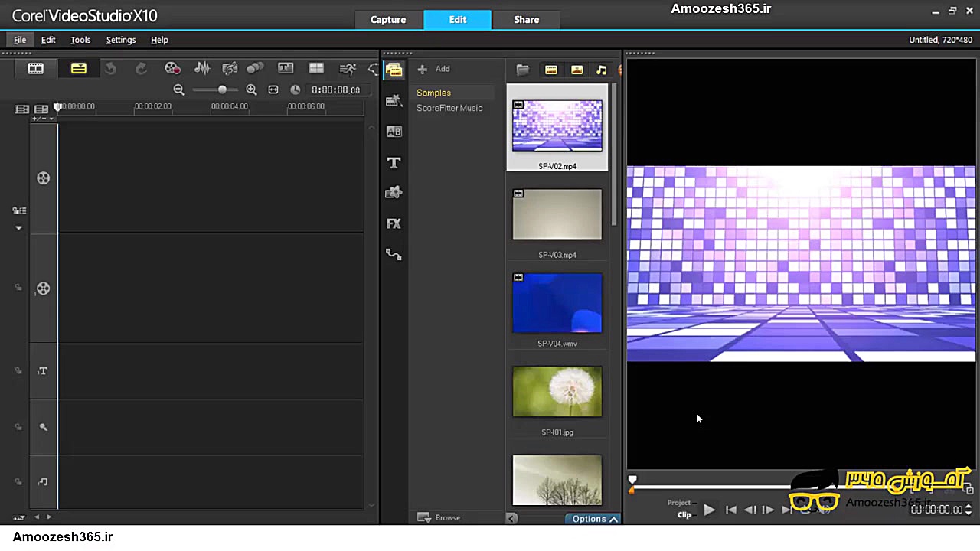Toggle audio files visibility in library
The height and width of the screenshot is (551, 980).
[x=602, y=70]
